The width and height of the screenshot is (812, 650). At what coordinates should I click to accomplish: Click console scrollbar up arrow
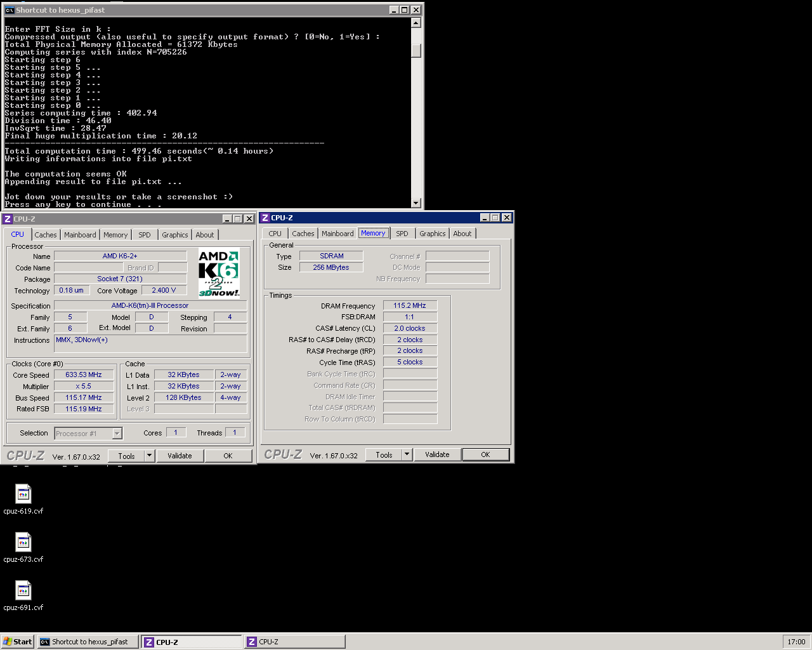pyautogui.click(x=416, y=23)
